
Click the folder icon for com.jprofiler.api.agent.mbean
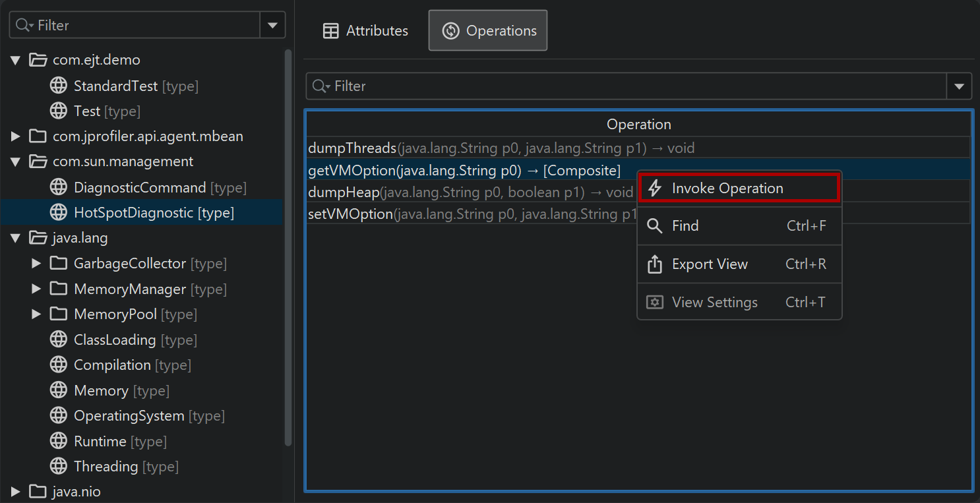coord(38,136)
